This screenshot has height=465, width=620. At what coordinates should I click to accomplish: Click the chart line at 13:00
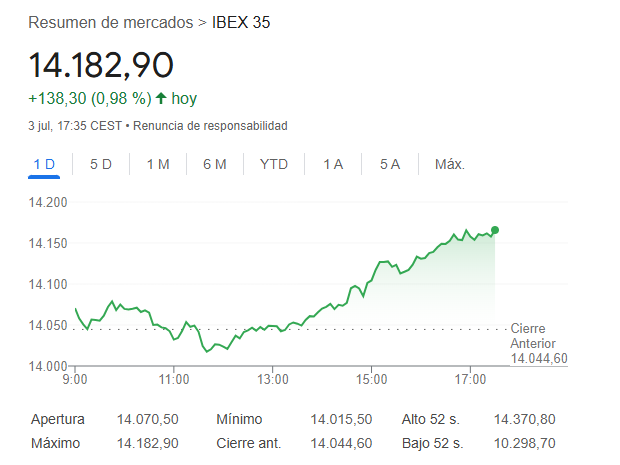[x=273, y=326]
